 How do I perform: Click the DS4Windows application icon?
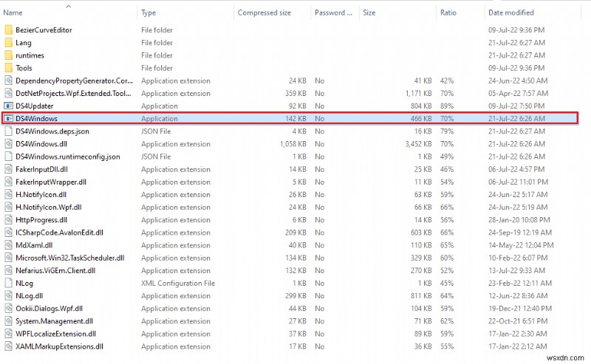(x=8, y=118)
